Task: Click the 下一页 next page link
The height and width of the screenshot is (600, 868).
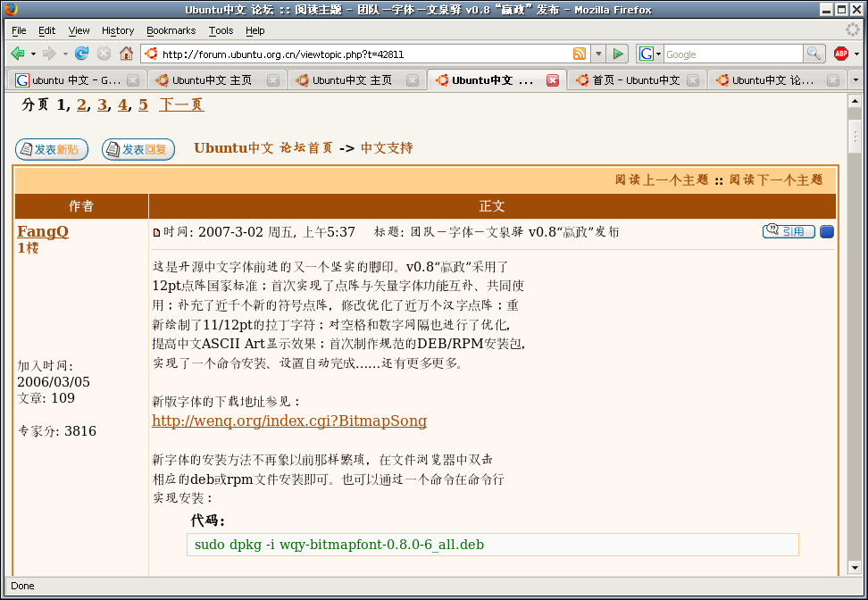Action: (x=181, y=104)
